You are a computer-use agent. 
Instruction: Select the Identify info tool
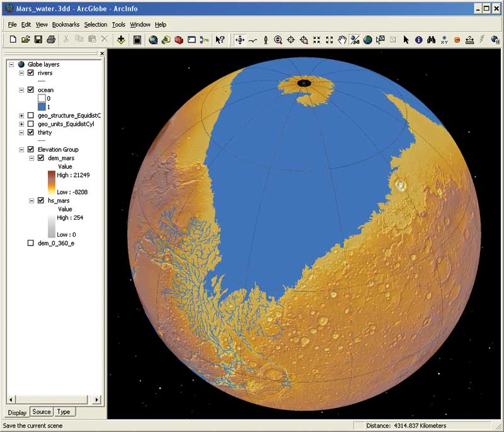click(419, 40)
